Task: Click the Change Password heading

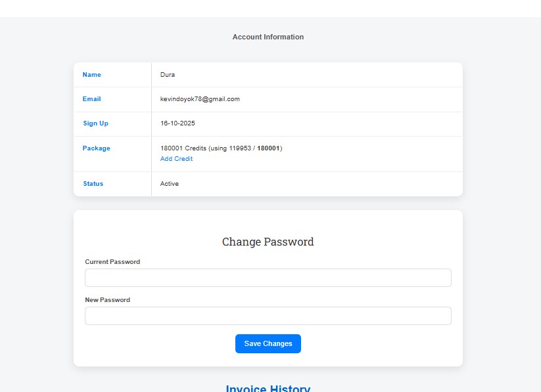Action: coord(268,242)
